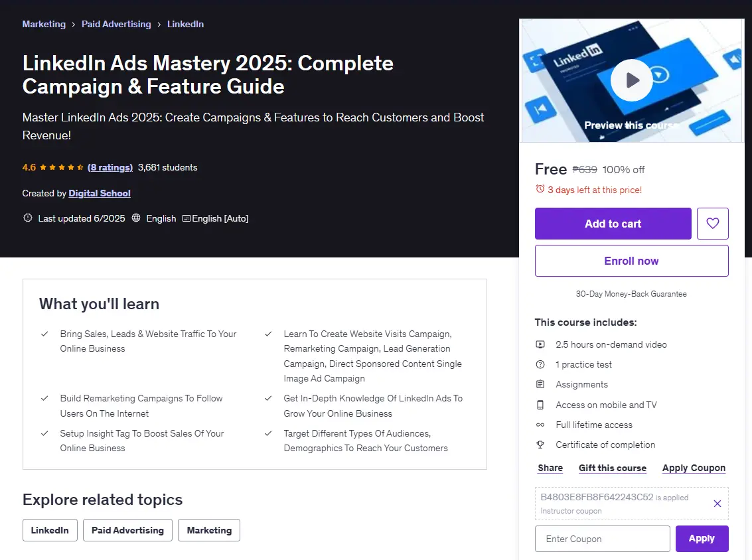Click the 'Explore related topics' heading
The image size is (752, 560).
pos(103,500)
